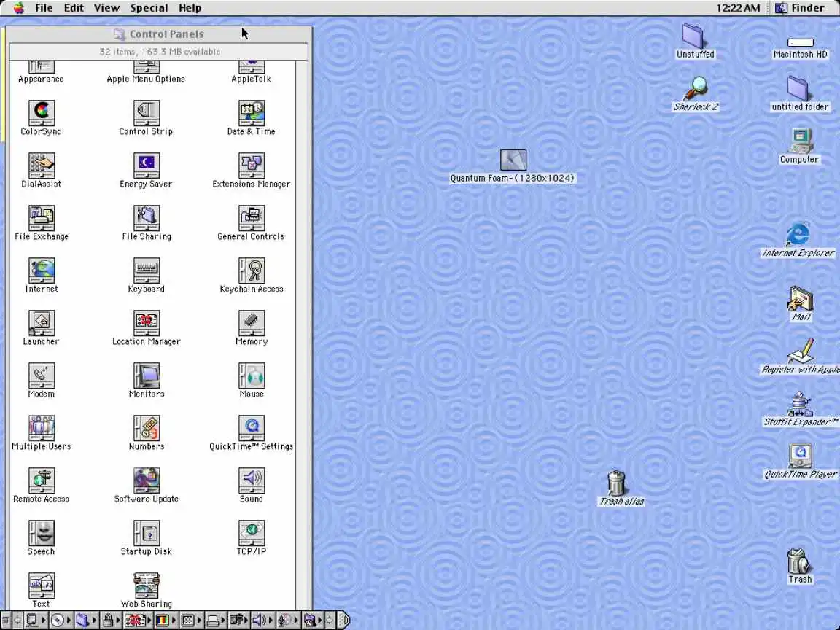Click the '32 items, 163.3 MB available' status text
The height and width of the screenshot is (630, 840).
(x=160, y=52)
